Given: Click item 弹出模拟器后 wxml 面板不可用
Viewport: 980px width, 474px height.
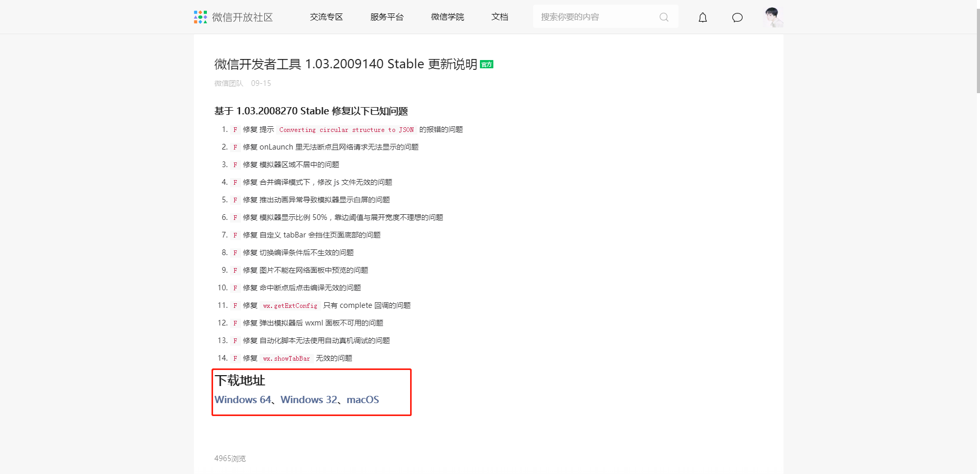Looking at the screenshot, I should [x=313, y=323].
